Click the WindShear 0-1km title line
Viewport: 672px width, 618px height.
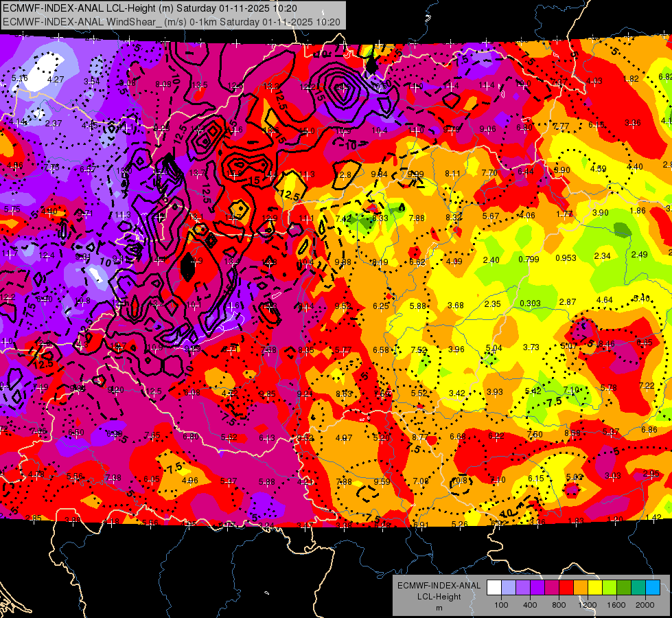[x=172, y=22]
